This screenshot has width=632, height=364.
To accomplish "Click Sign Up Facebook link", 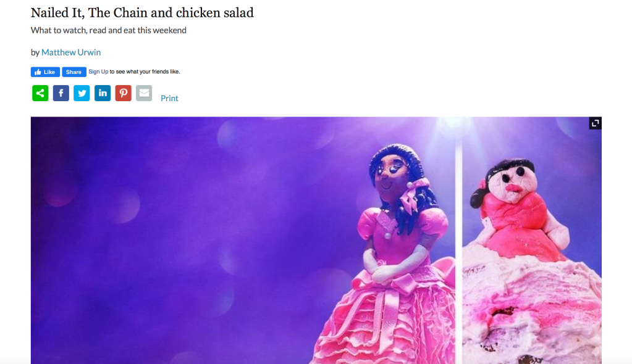I will 98,72.
